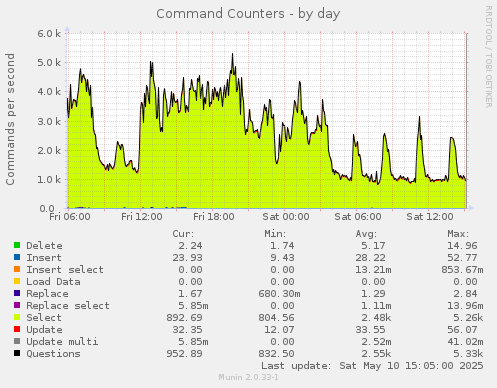The width and height of the screenshot is (497, 388).
Task: Click the 'Munin 2.0.33-1' version footer
Action: [248, 377]
